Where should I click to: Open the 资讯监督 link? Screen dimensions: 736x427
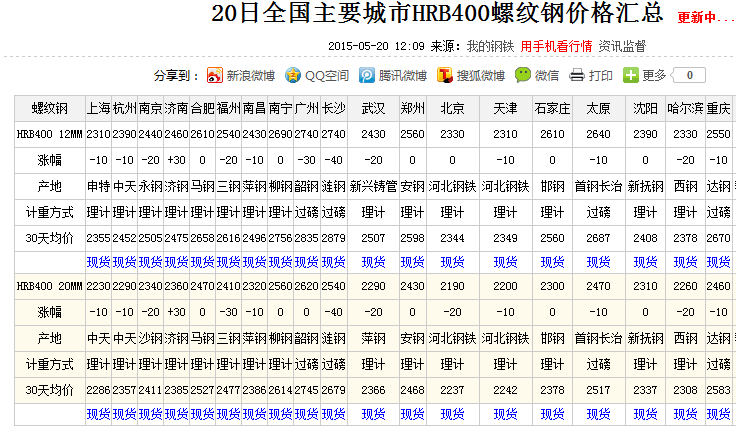[622, 46]
